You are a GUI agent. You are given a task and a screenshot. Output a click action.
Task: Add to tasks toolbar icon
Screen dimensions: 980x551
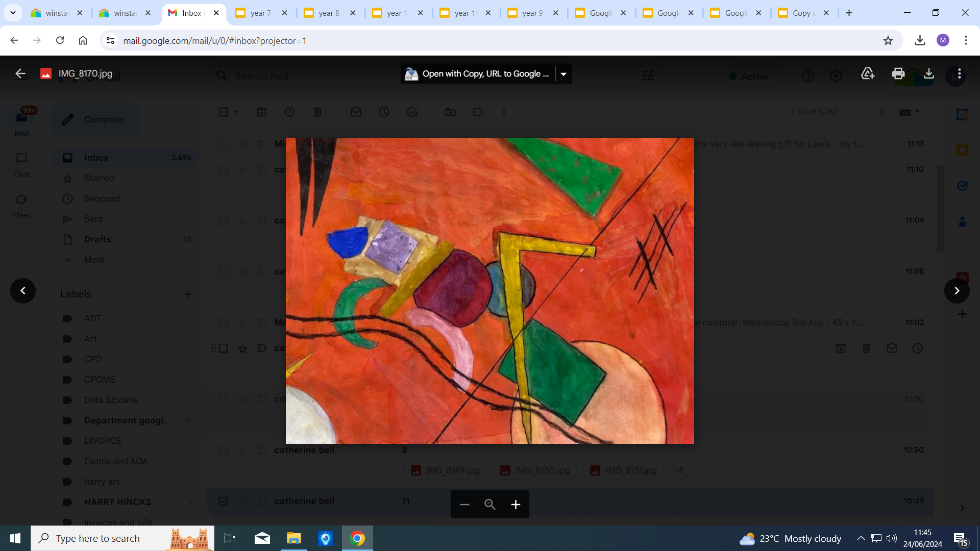(x=412, y=112)
